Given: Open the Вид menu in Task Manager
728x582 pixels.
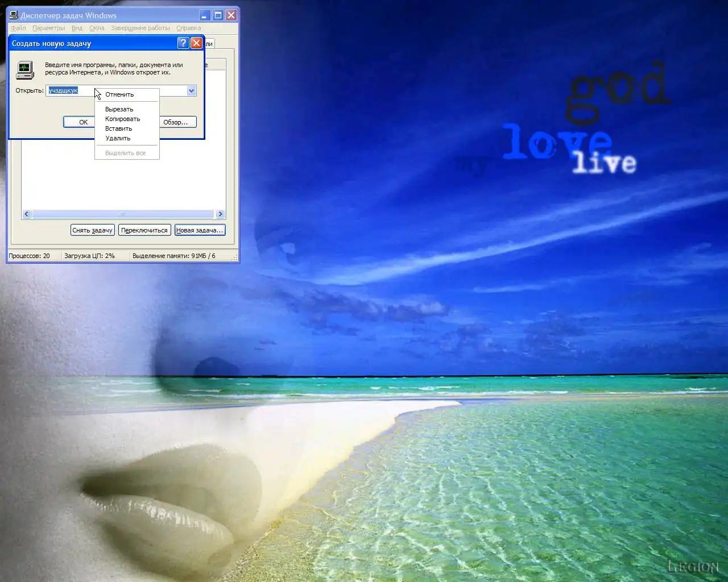Looking at the screenshot, I should pos(77,28).
